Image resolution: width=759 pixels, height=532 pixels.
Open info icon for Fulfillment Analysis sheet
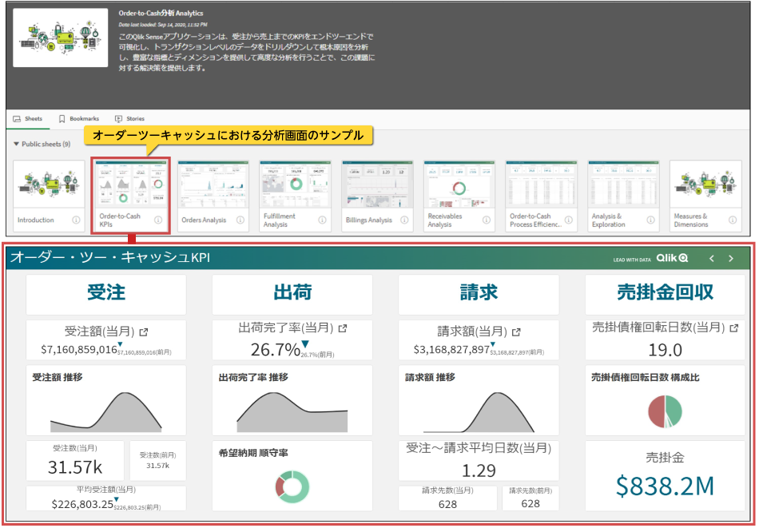tap(322, 220)
